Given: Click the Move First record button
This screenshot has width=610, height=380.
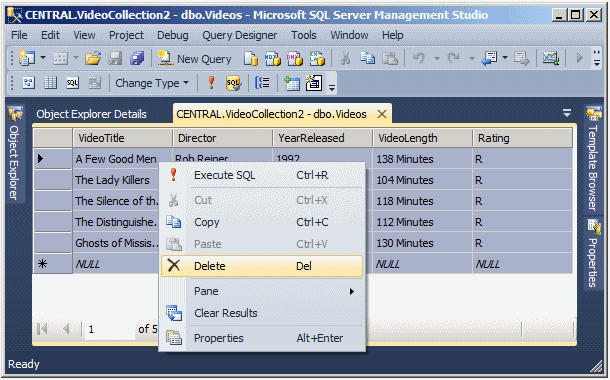Looking at the screenshot, I should 42,329.
